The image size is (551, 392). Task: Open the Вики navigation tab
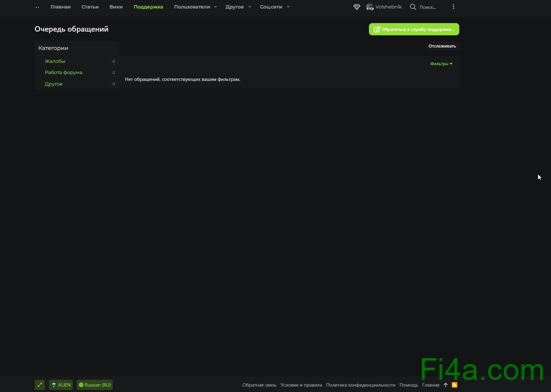tap(116, 7)
